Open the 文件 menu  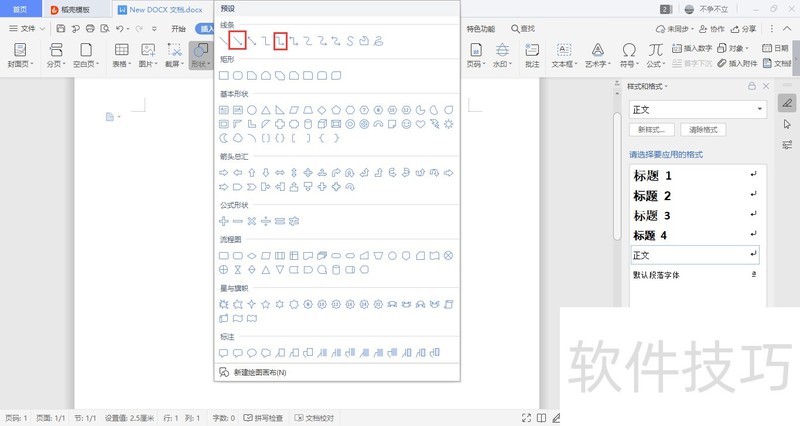27,29
